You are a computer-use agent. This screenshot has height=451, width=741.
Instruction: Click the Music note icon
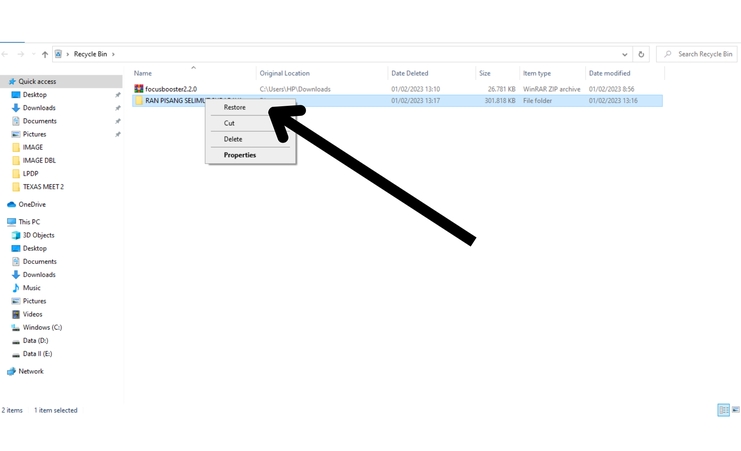(16, 288)
